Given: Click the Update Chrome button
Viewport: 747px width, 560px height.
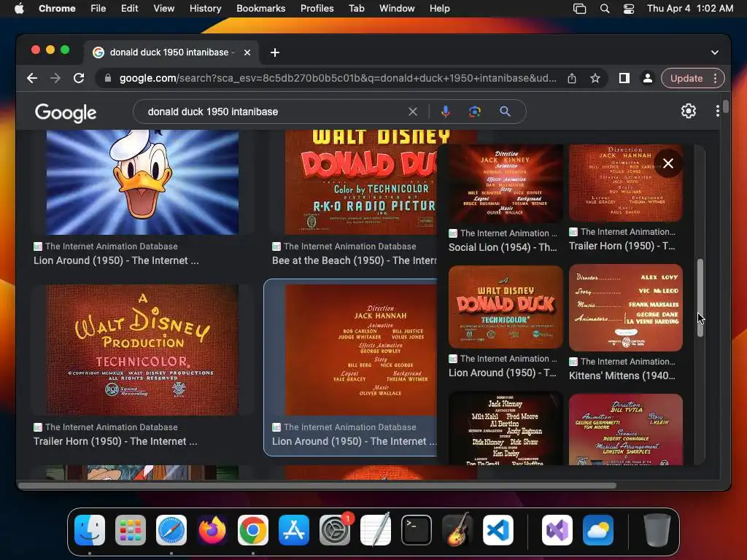Looking at the screenshot, I should pyautogui.click(x=686, y=78).
